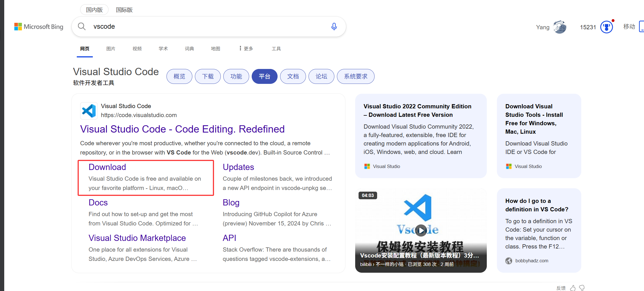Select the 功能 chip
Image resolution: width=644 pixels, height=291 pixels.
(x=236, y=76)
